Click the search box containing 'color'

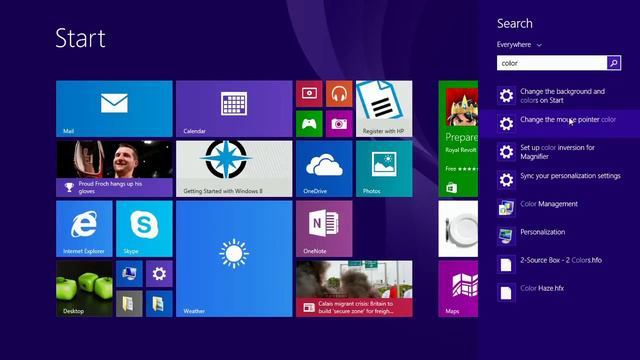[552, 63]
